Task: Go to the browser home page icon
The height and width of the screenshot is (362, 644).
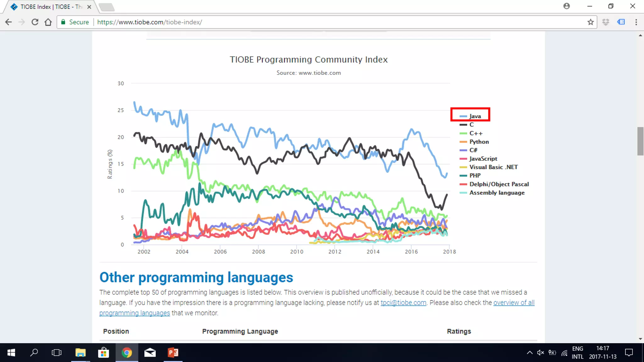Action: click(48, 22)
